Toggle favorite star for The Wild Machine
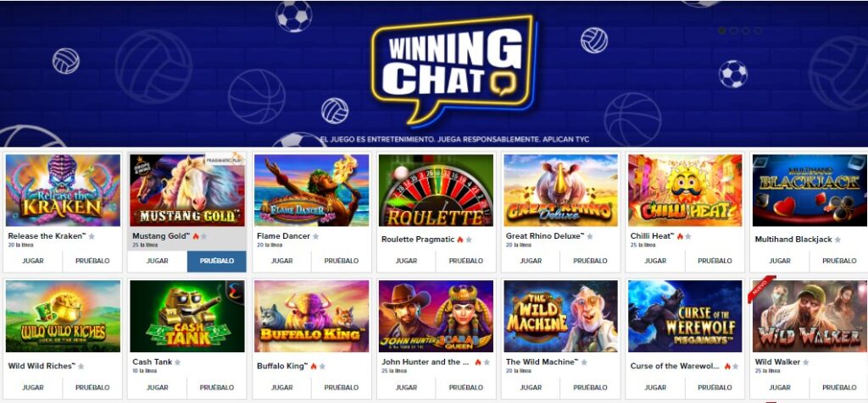 click(584, 362)
